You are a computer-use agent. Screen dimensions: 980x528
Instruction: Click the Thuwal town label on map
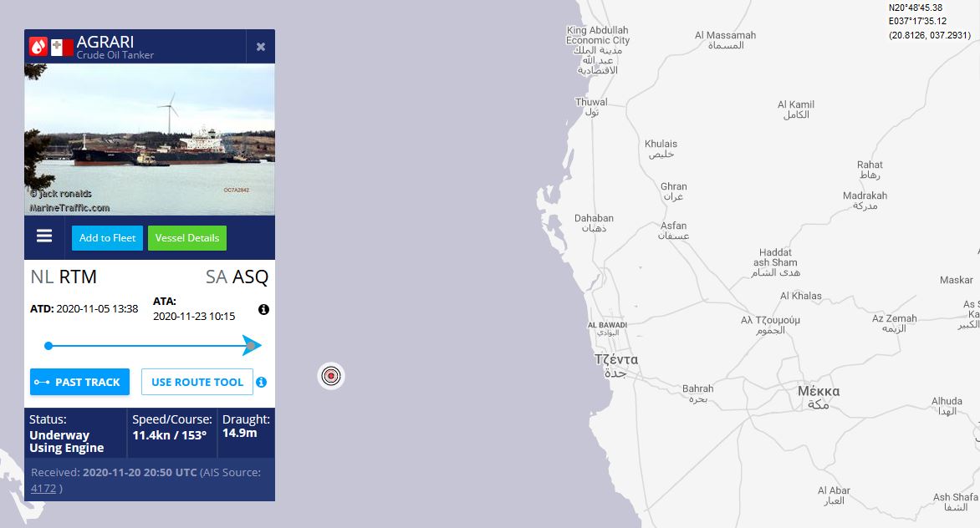[x=591, y=107]
